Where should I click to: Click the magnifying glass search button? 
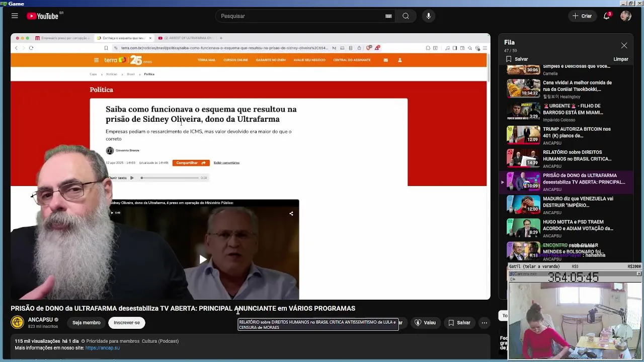point(406,16)
